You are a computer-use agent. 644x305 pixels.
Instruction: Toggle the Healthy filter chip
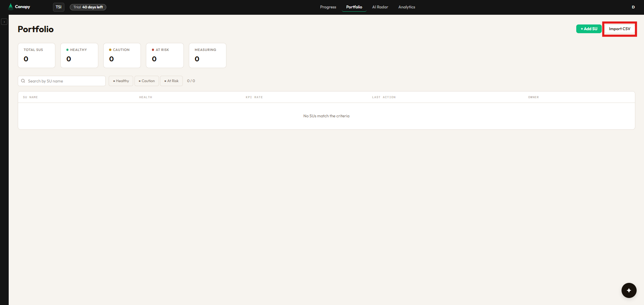(x=121, y=81)
